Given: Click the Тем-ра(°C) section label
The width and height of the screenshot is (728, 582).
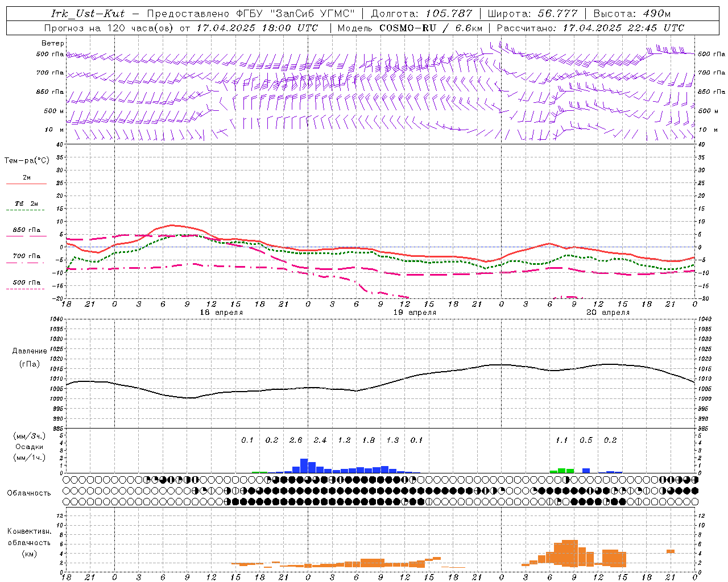Looking at the screenshot, I should (27, 161).
